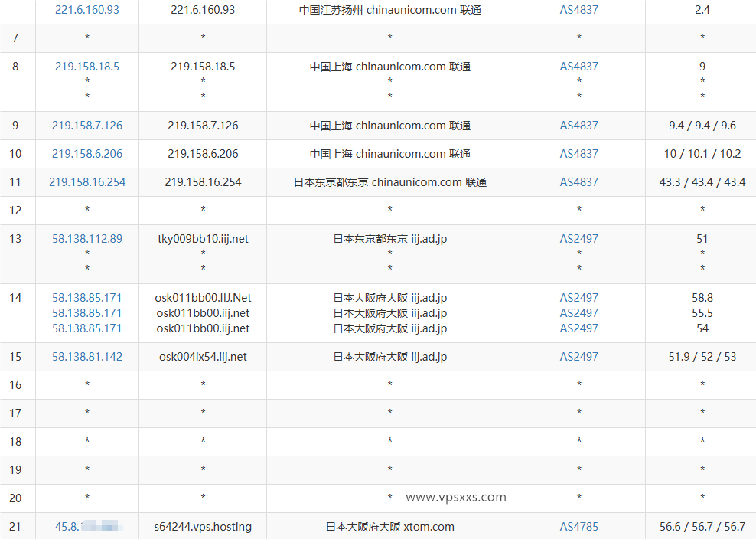
Task: Select latency value 10 / 10.1 / 10.2
Action: click(x=702, y=154)
